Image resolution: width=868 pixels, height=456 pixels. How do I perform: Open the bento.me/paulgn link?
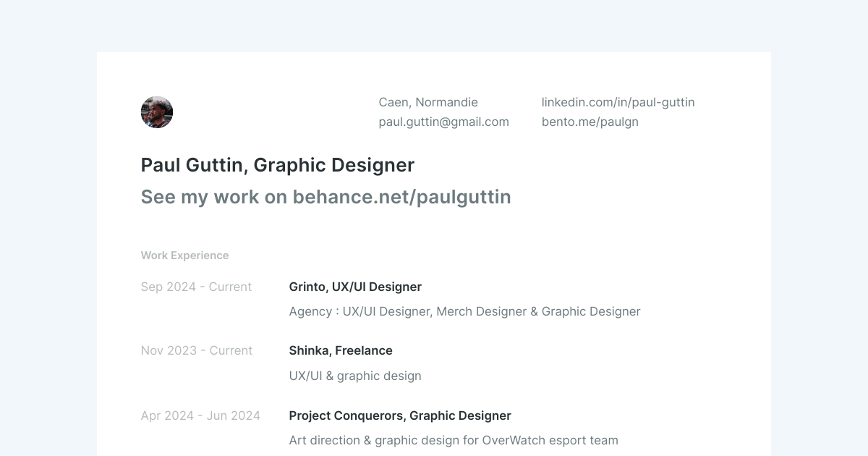point(590,122)
